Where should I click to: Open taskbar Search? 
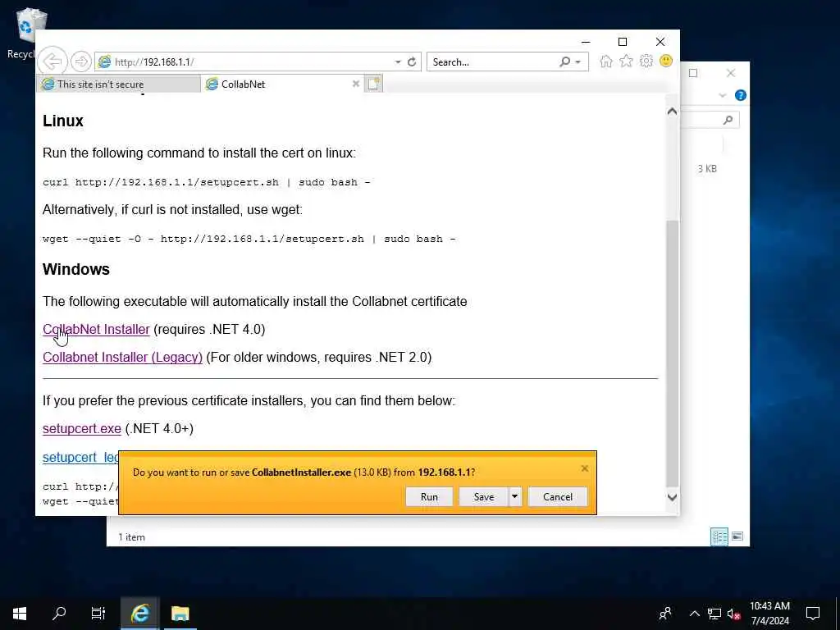59,614
